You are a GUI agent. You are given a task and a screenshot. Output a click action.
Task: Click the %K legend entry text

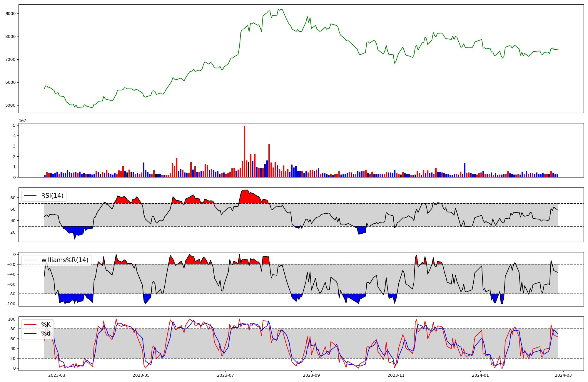46,325
